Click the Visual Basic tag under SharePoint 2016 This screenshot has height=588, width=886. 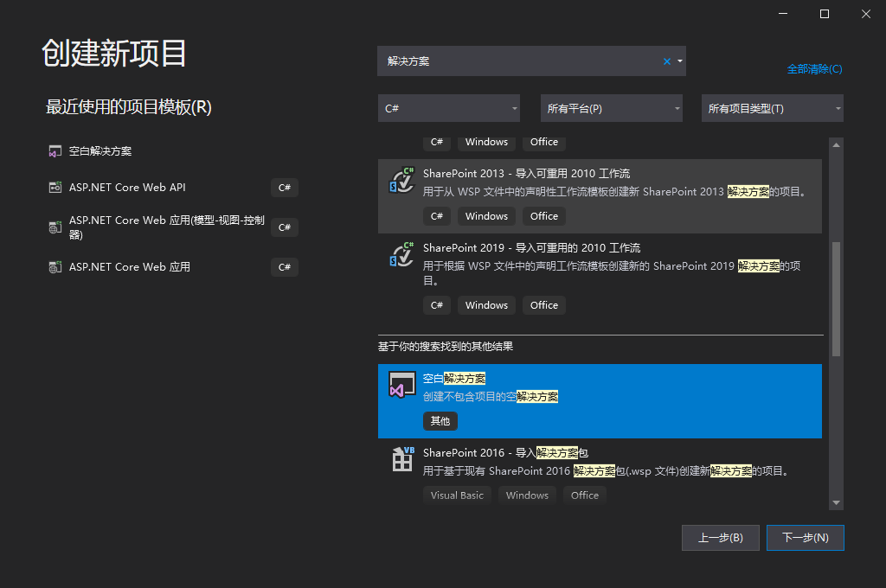pyautogui.click(x=457, y=495)
